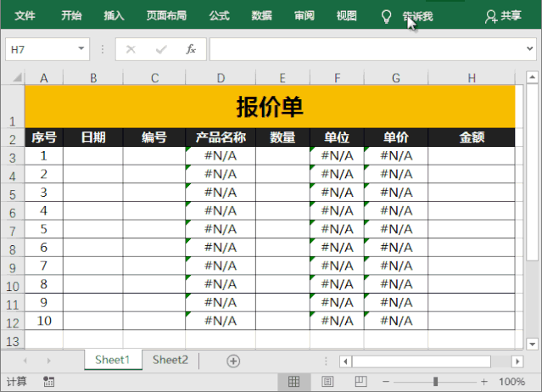Click the 序号 header cell
This screenshot has height=392, width=542.
pyautogui.click(x=44, y=137)
